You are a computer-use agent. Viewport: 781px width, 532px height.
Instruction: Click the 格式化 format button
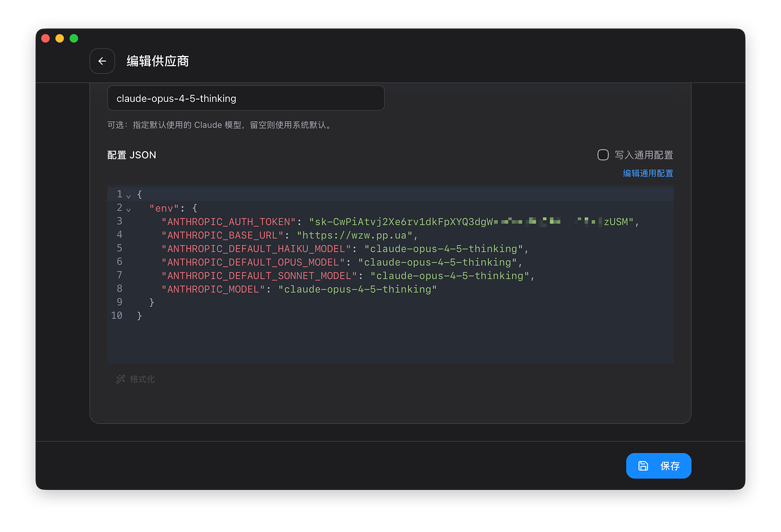click(x=135, y=379)
